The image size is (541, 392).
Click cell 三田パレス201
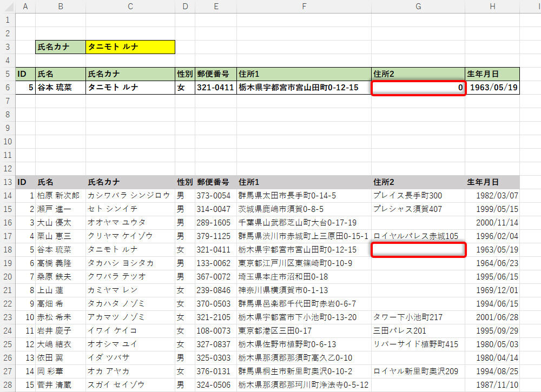[x=418, y=330]
